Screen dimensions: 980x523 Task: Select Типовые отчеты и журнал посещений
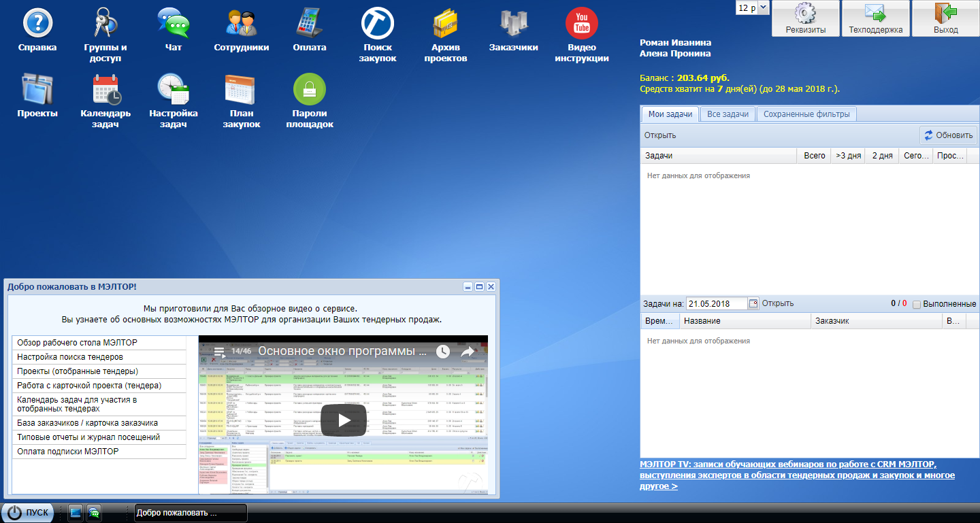coord(99,437)
